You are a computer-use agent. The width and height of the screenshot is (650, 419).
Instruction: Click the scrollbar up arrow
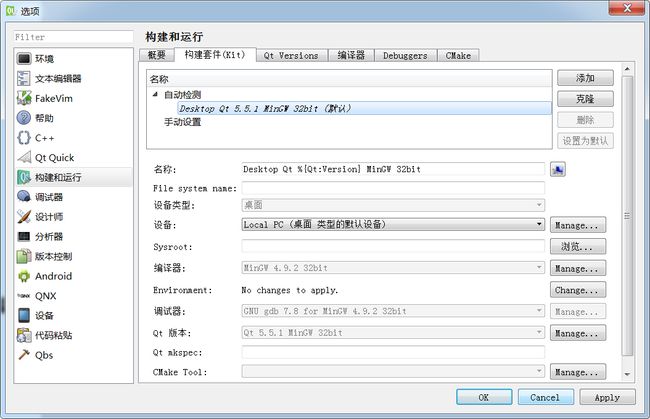[627, 69]
